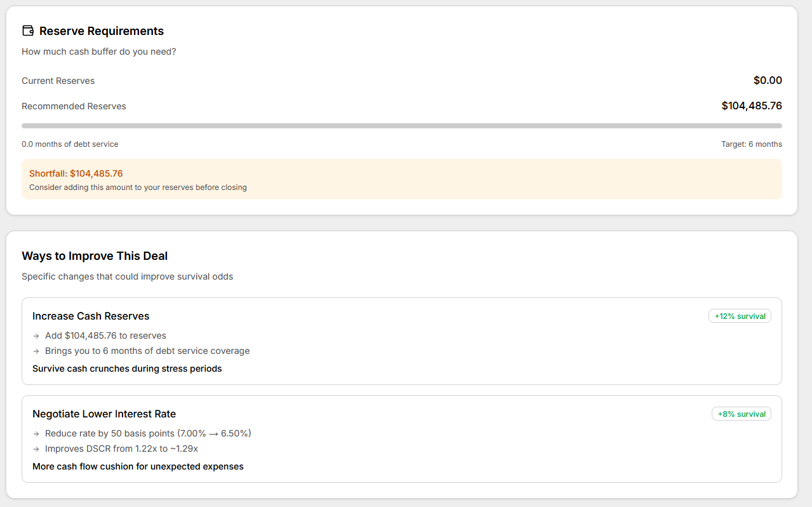Click the '+8% survival' badge
This screenshot has width=812, height=507.
tap(741, 414)
